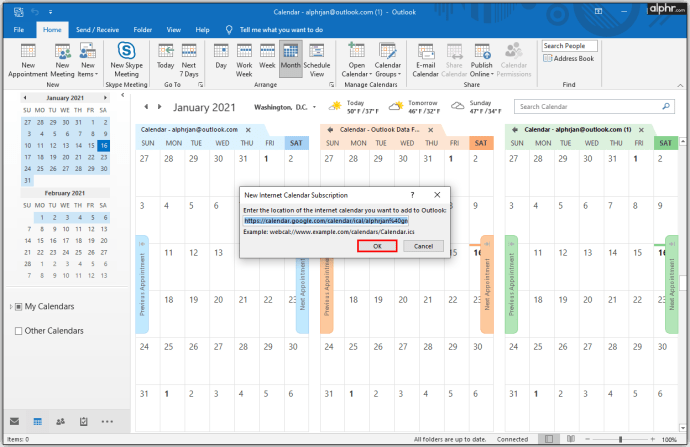Adjust the zoom slider in status bar

(x=620, y=439)
